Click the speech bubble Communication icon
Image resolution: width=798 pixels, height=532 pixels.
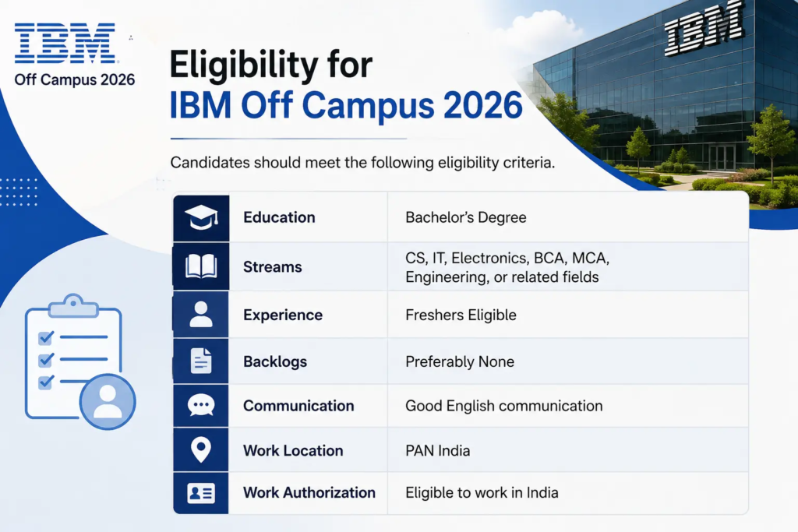click(x=201, y=405)
